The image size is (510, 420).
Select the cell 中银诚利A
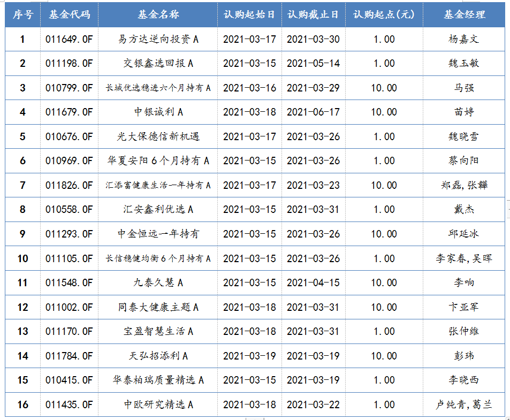tap(158, 112)
